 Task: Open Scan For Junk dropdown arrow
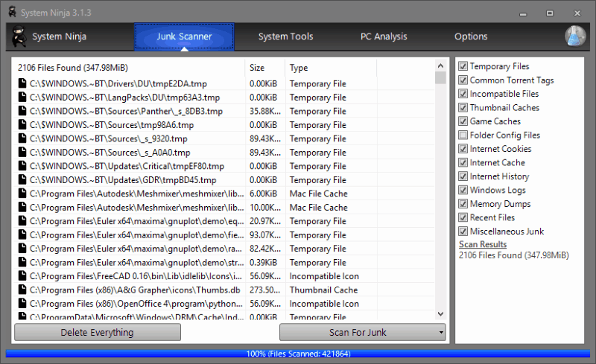441,333
